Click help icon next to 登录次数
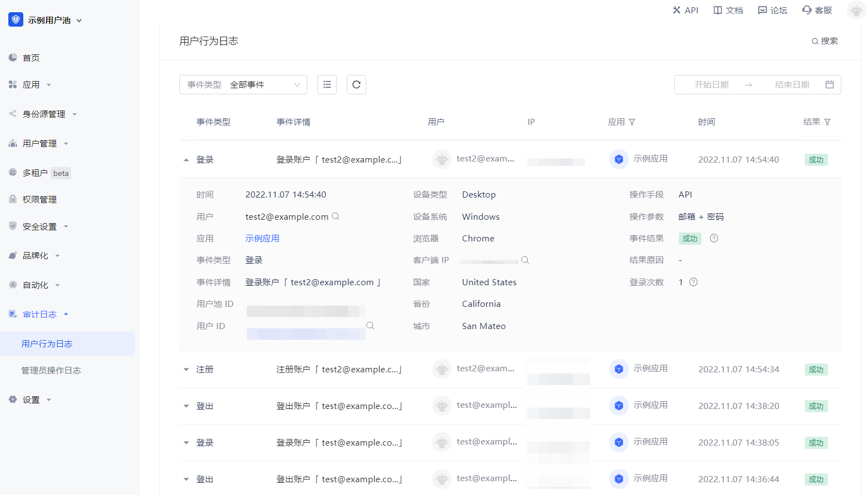Image resolution: width=868 pixels, height=495 pixels. (694, 282)
